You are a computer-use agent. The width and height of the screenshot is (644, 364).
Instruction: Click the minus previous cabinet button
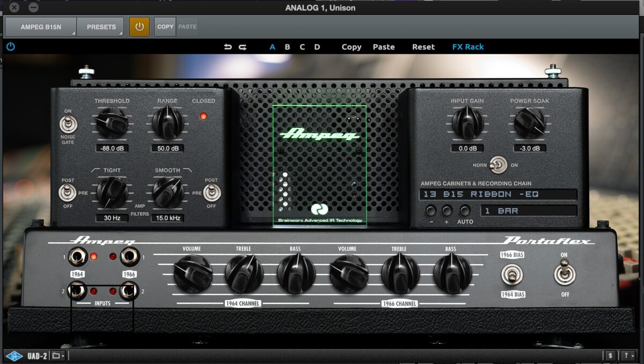(431, 210)
